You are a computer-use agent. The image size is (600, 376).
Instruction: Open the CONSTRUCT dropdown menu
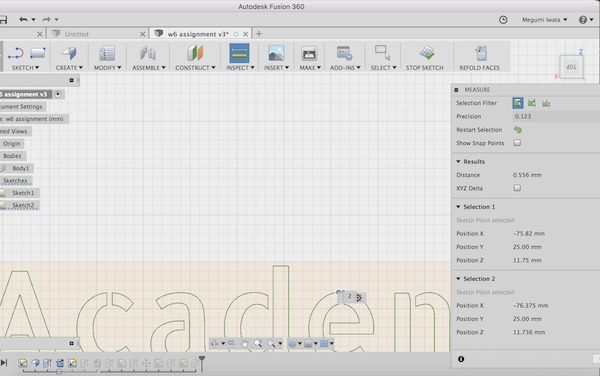(x=195, y=68)
